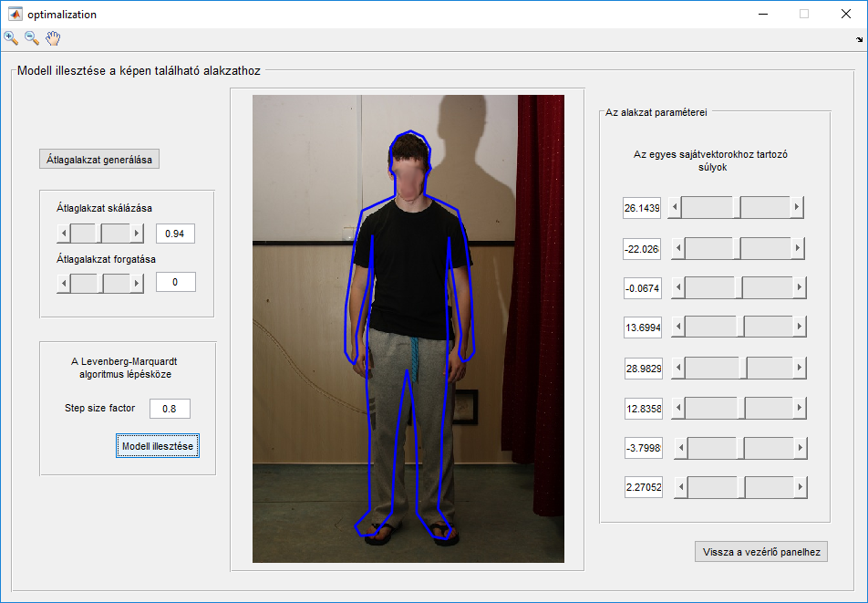Screen dimensions: 868x603
Task: Activate the Pan hand tool
Action: [53, 38]
